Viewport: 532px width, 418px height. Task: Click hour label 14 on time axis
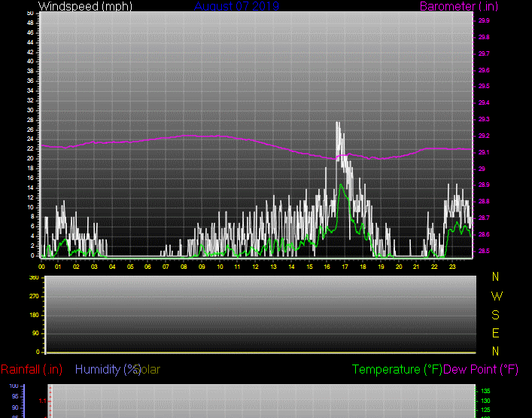pyautogui.click(x=291, y=267)
